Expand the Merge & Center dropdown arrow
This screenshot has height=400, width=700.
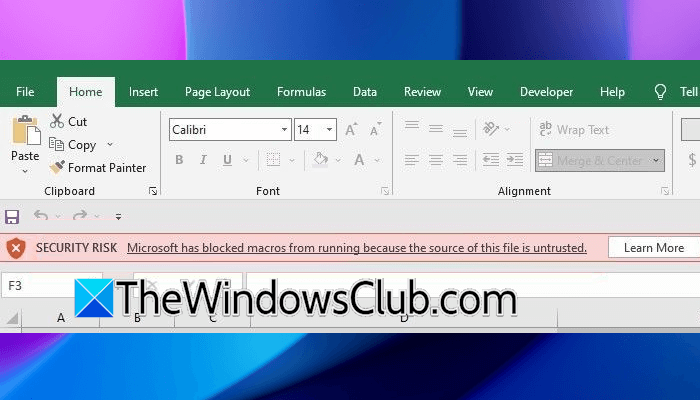[x=656, y=160]
